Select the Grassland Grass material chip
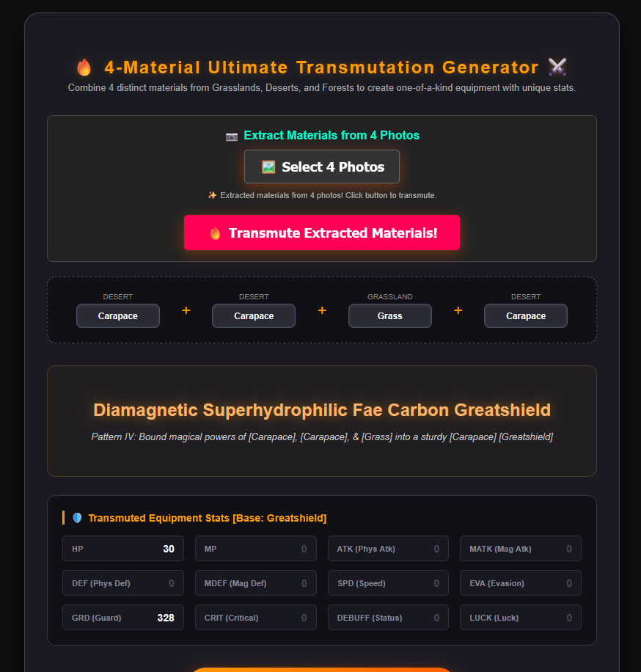641x672 pixels. point(390,316)
